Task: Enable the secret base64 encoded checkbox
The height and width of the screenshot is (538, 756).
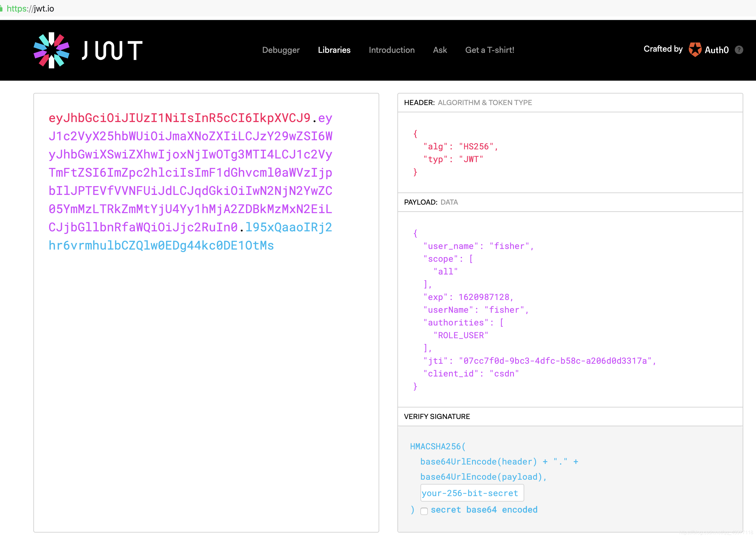Action: (424, 511)
